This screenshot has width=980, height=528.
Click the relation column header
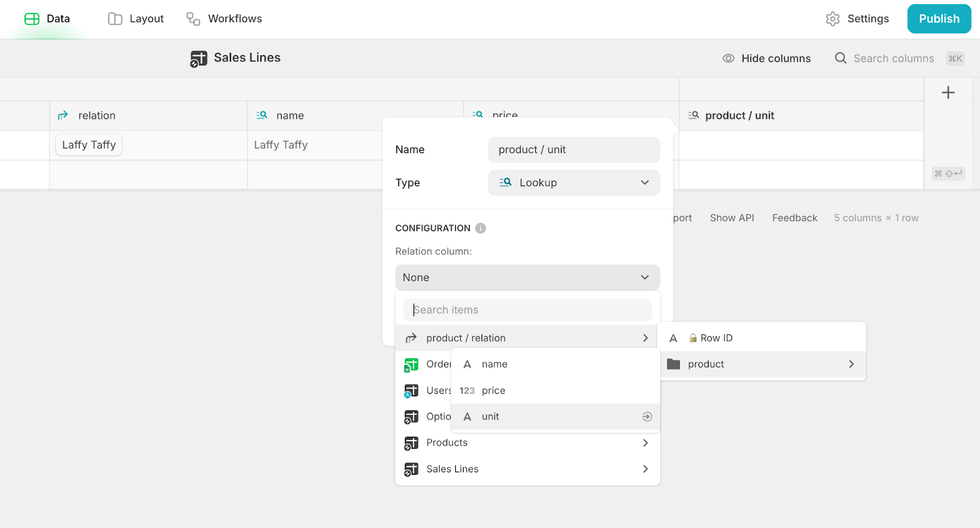[x=148, y=116]
